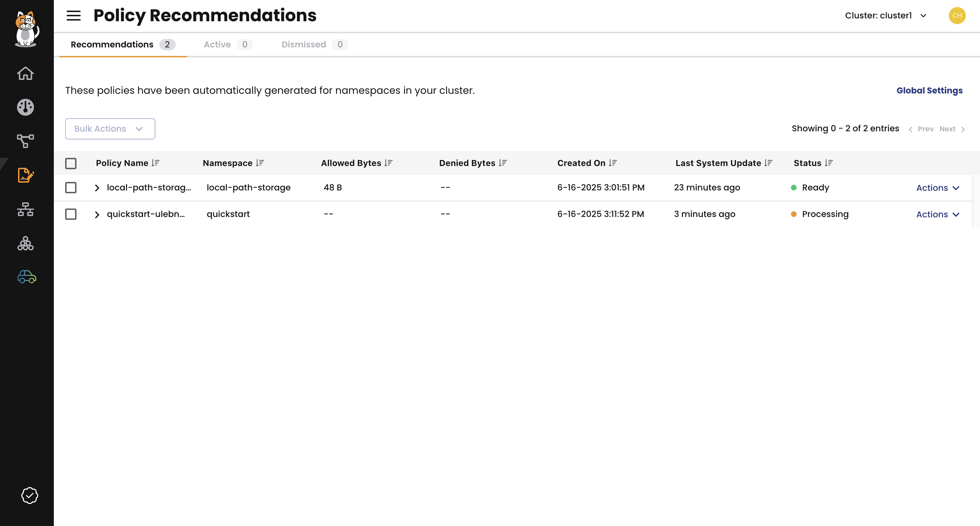Open Global Settings
This screenshot has width=980, height=526.
pyautogui.click(x=929, y=90)
